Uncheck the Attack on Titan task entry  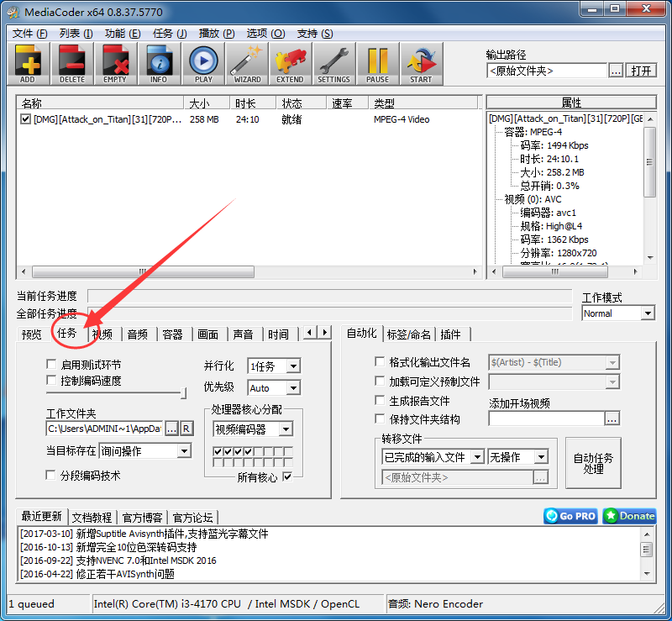click(x=24, y=118)
